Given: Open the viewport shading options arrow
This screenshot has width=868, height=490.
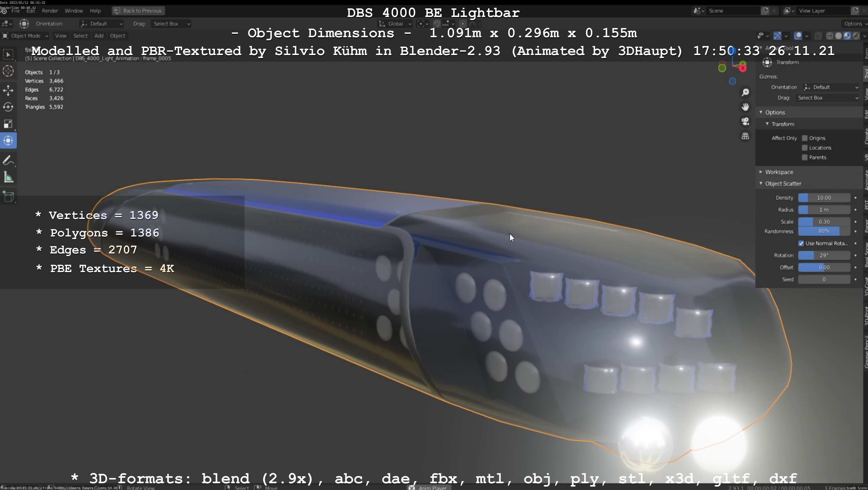Looking at the screenshot, I should coord(864,36).
